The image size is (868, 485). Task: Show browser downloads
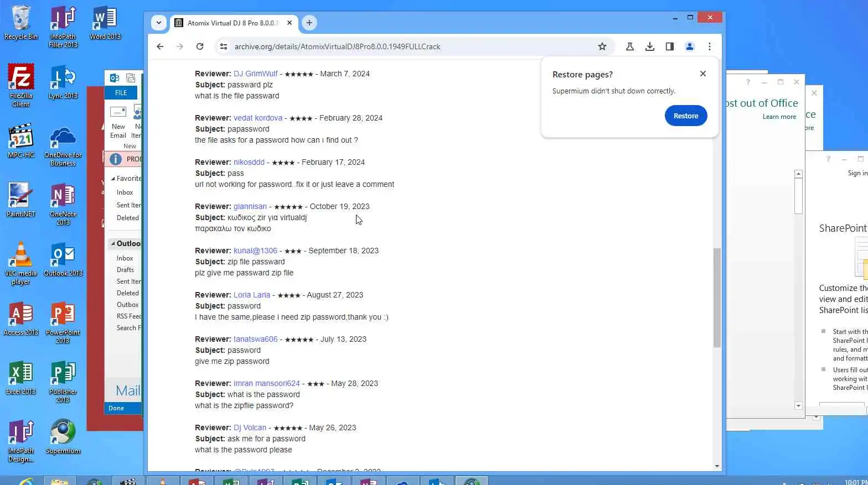pyautogui.click(x=650, y=46)
